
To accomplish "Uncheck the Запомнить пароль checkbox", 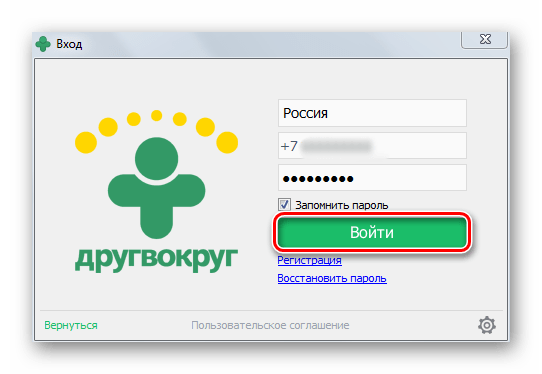I will click(x=284, y=205).
